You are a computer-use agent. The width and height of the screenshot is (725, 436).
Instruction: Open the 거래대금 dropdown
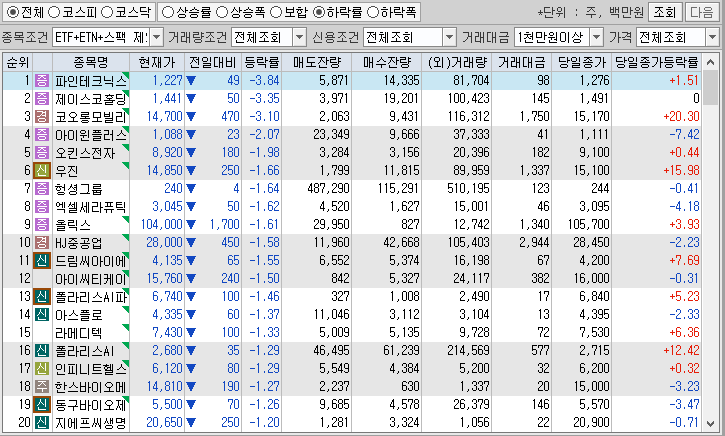(597, 37)
